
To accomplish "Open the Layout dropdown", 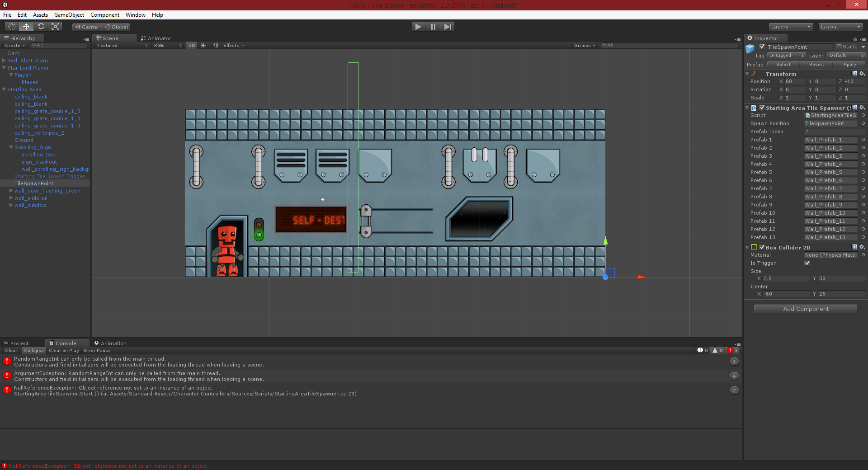I will (x=841, y=27).
